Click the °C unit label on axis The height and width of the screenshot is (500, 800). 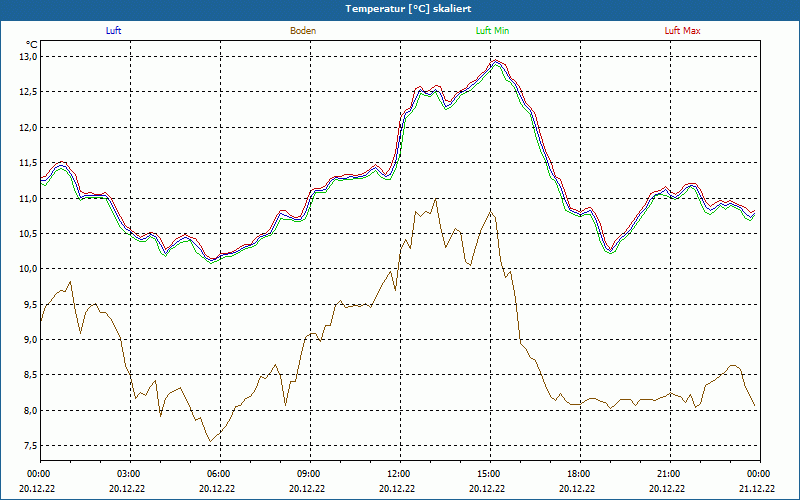tap(32, 45)
